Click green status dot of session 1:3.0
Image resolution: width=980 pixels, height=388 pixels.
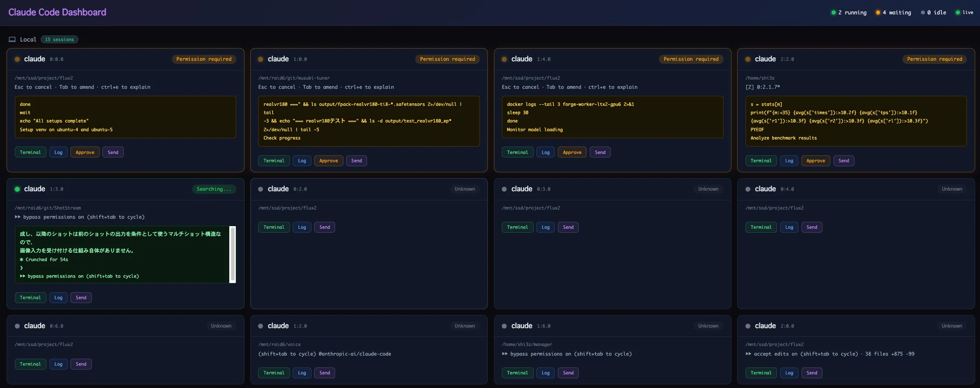click(17, 189)
